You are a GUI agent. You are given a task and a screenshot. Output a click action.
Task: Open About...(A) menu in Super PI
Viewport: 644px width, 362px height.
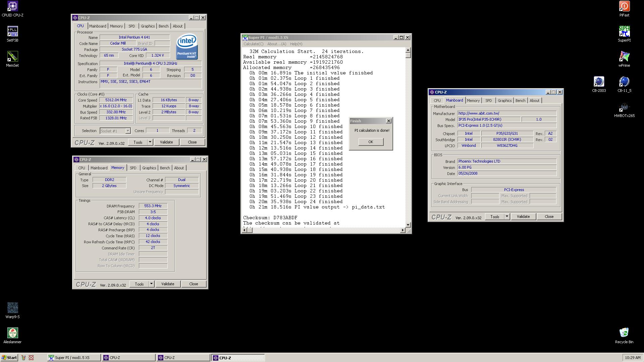tap(277, 44)
